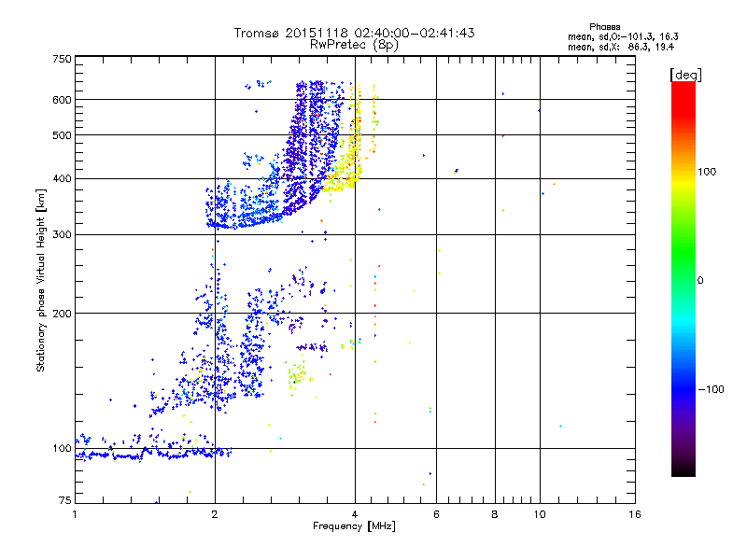Screen dimensions: 747x560
Task: Click the '[deg]' colorbar unit label
Action: pyautogui.click(x=685, y=75)
